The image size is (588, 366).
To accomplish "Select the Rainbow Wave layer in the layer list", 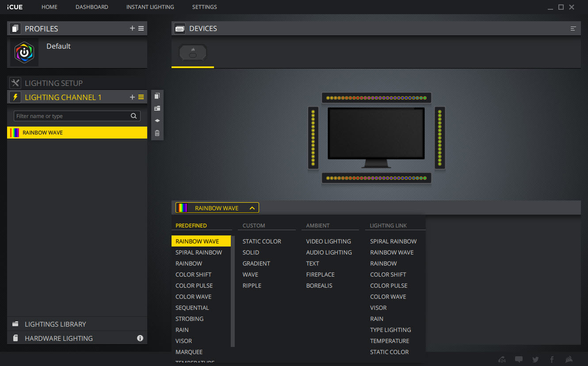I will (77, 133).
